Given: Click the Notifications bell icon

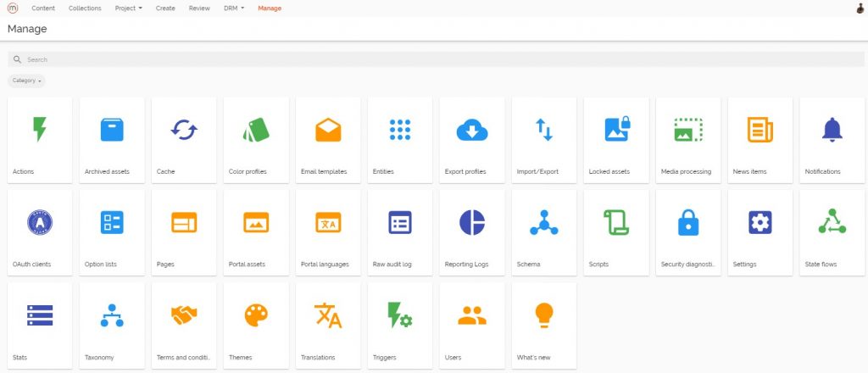Looking at the screenshot, I should coord(832,130).
